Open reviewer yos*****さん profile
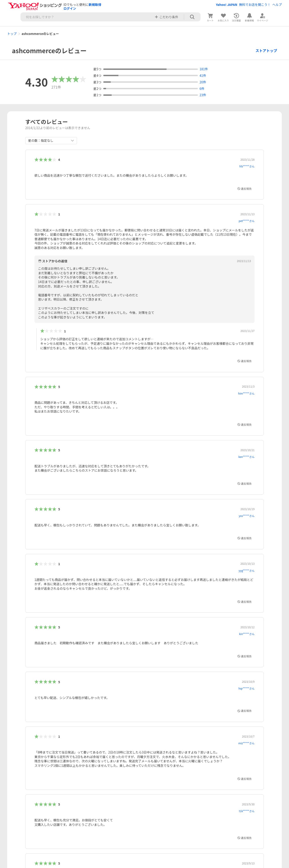This screenshot has width=289, height=868. point(247,516)
